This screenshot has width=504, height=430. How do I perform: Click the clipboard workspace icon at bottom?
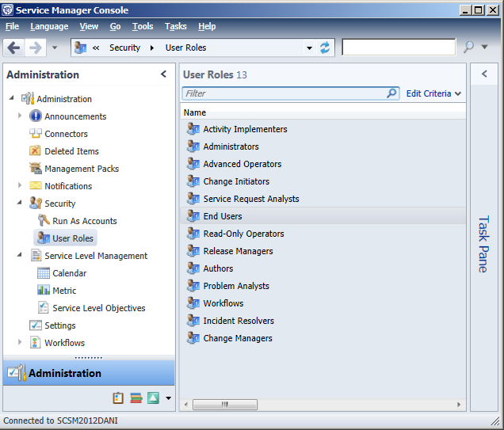(118, 398)
